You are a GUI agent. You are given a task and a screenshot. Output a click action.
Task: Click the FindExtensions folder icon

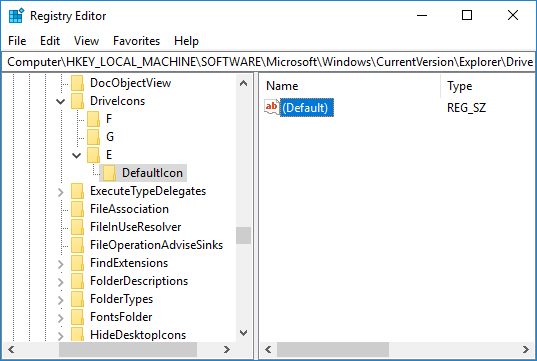(x=77, y=263)
